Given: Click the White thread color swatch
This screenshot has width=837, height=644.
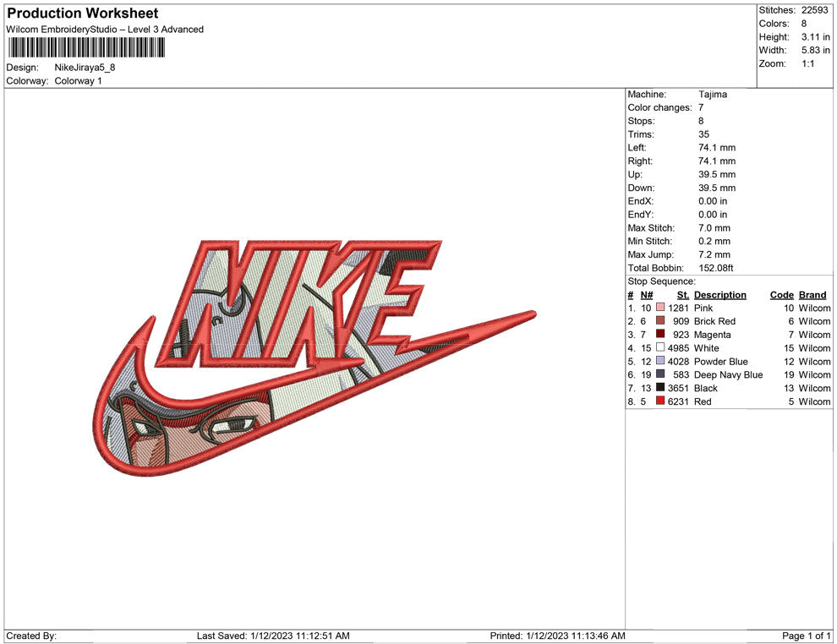Looking at the screenshot, I should [x=660, y=348].
